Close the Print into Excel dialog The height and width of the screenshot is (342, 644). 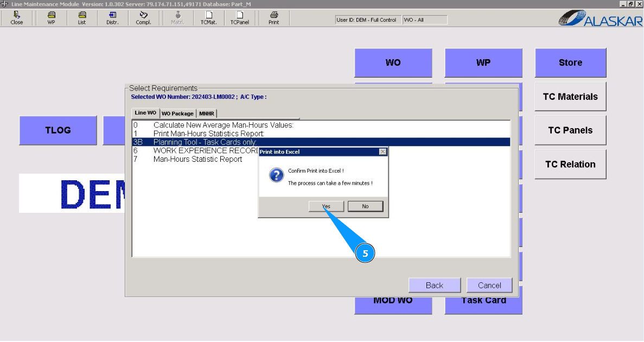[x=382, y=151]
